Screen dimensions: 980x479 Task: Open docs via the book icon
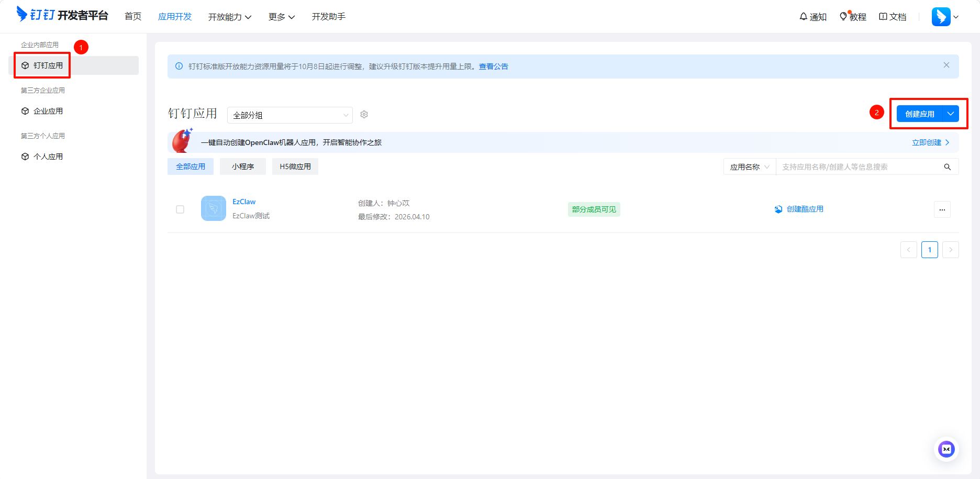click(x=883, y=17)
